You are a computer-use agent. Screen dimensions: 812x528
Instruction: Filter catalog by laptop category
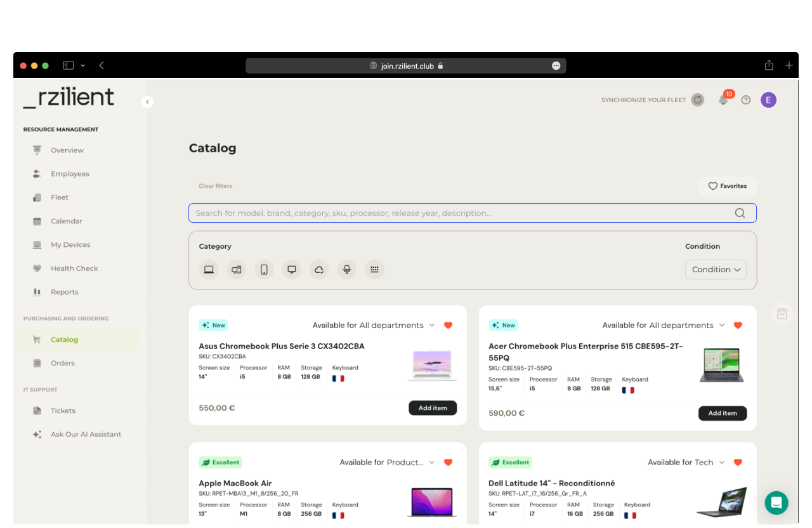coord(209,270)
